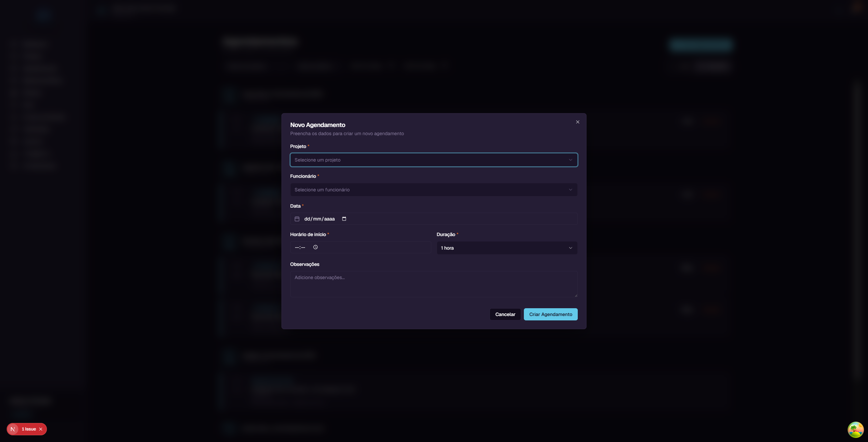This screenshot has height=442, width=868.
Task: Dismiss the 1 Issue badge with its X
Action: (40, 429)
